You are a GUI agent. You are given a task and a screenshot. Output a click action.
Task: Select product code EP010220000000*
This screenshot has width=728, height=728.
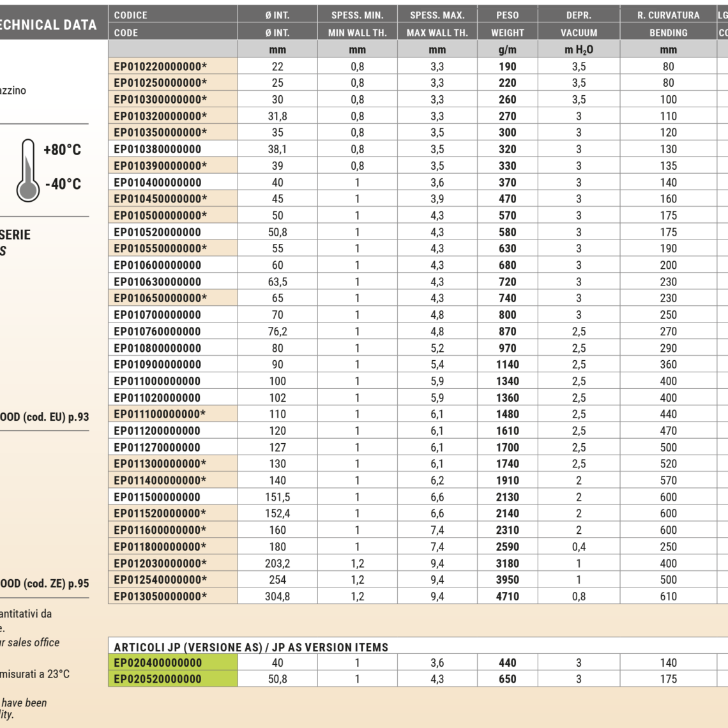tap(160, 66)
